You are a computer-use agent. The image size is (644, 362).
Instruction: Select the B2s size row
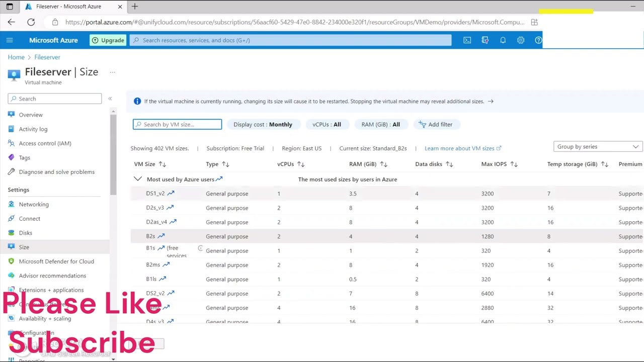(387, 236)
